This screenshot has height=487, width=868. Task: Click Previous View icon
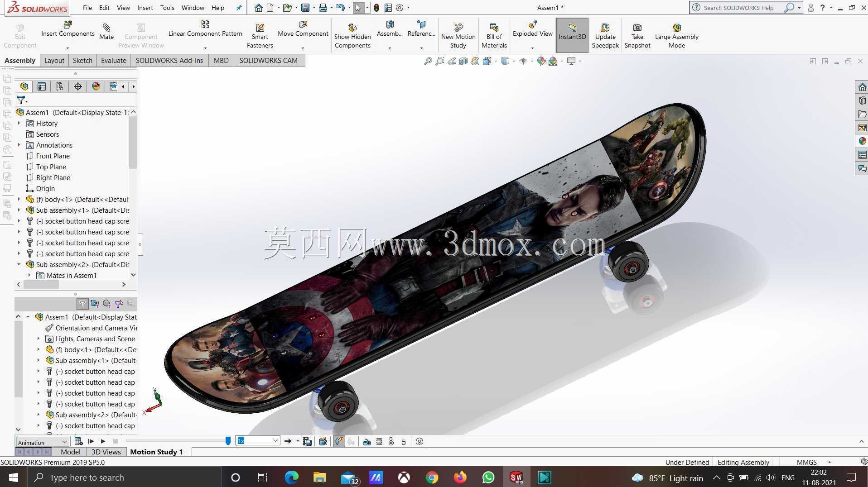click(452, 61)
